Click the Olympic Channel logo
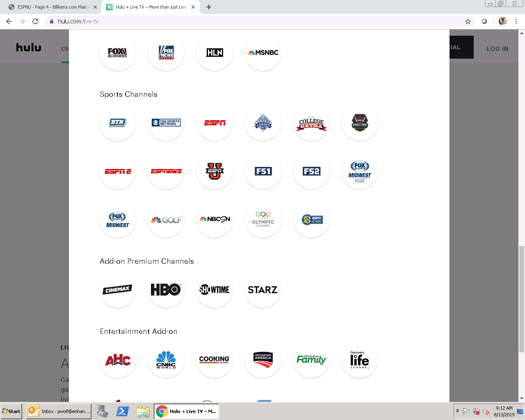This screenshot has width=525, height=420. [263, 219]
